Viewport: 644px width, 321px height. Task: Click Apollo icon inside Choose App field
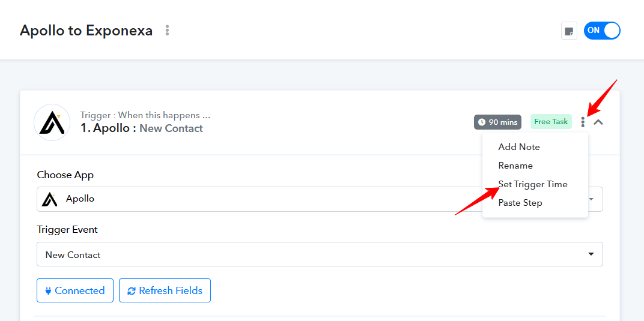50,199
